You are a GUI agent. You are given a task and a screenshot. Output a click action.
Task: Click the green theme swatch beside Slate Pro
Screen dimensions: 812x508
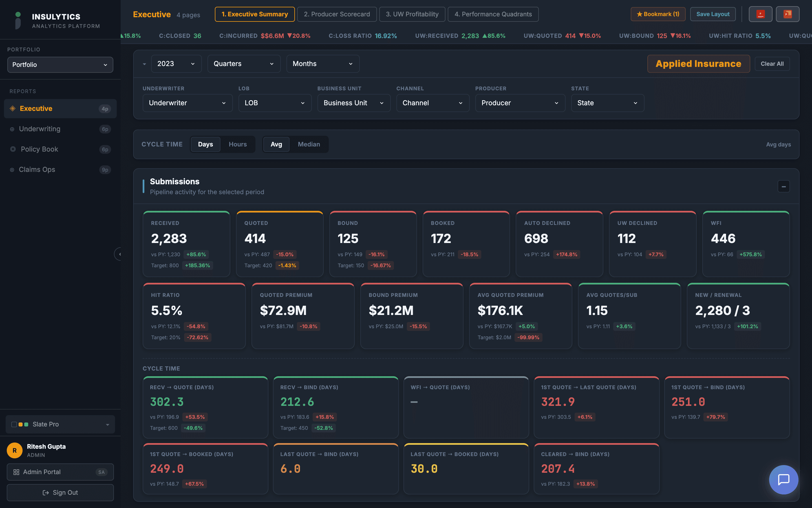[26, 424]
